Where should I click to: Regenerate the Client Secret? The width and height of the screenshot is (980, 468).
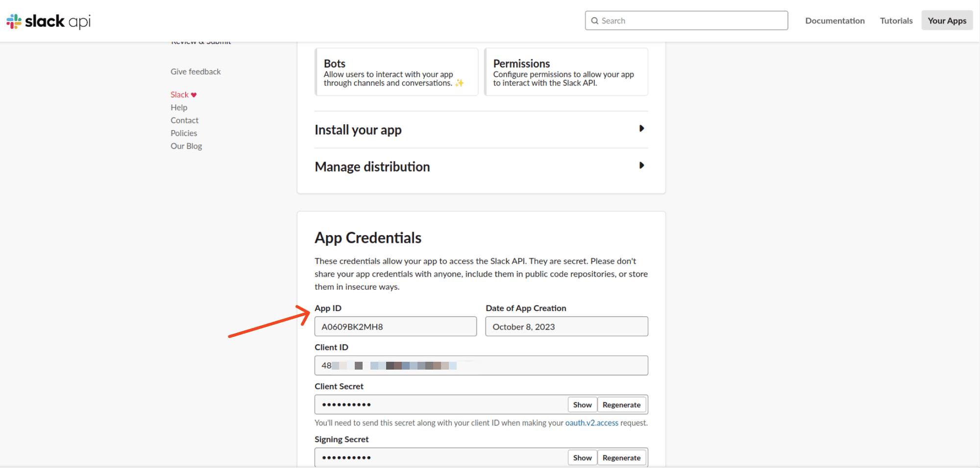(621, 404)
